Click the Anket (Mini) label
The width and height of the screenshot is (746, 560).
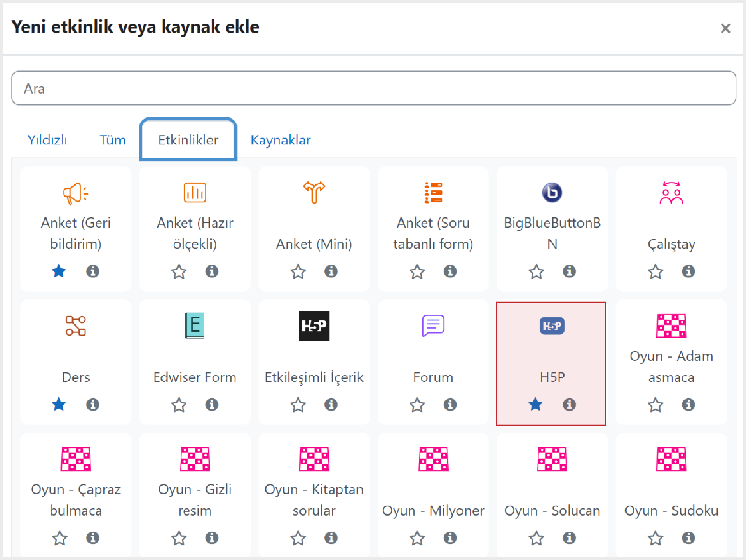(314, 244)
